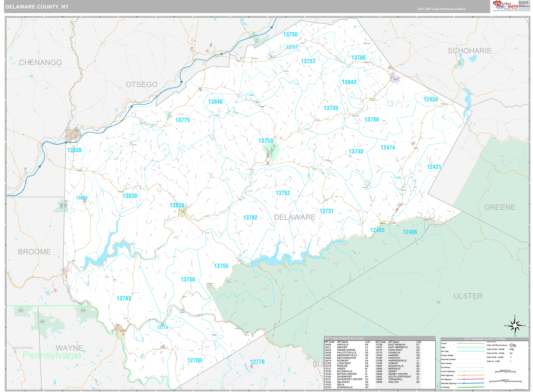Click ZIP label 12406 on the map
533x392 pixels.
pyautogui.click(x=410, y=232)
